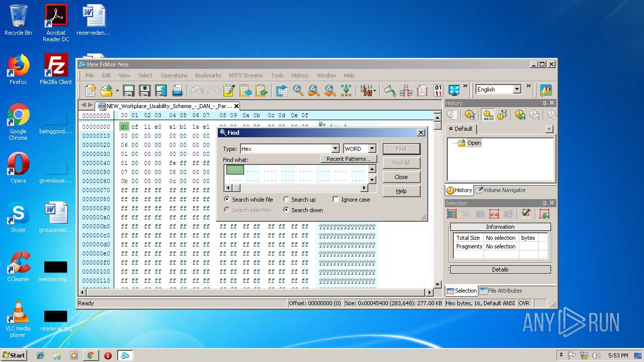644x362 pixels.
Task: Click the binary 01/11 view toolbar icon
Action: (438, 90)
